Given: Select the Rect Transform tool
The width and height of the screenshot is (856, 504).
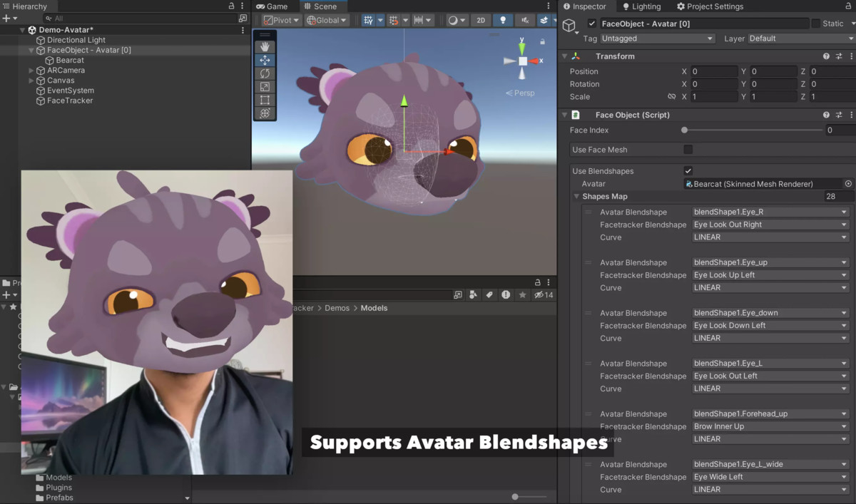Looking at the screenshot, I should click(265, 100).
